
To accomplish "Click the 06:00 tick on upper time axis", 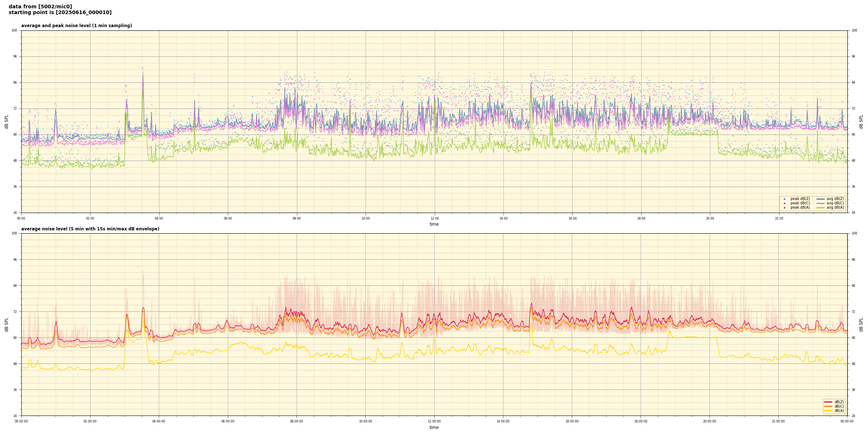I will (228, 218).
